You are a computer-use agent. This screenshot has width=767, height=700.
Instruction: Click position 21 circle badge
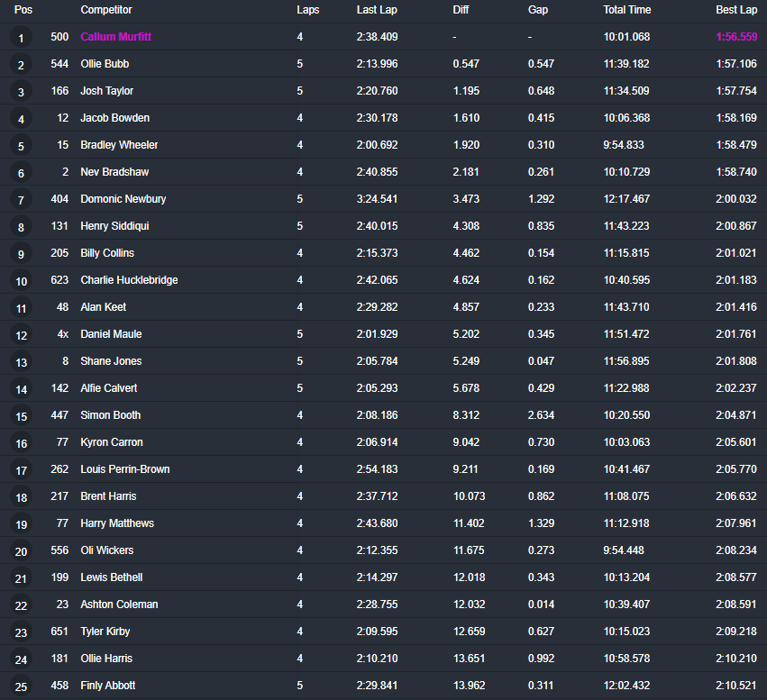point(22,578)
